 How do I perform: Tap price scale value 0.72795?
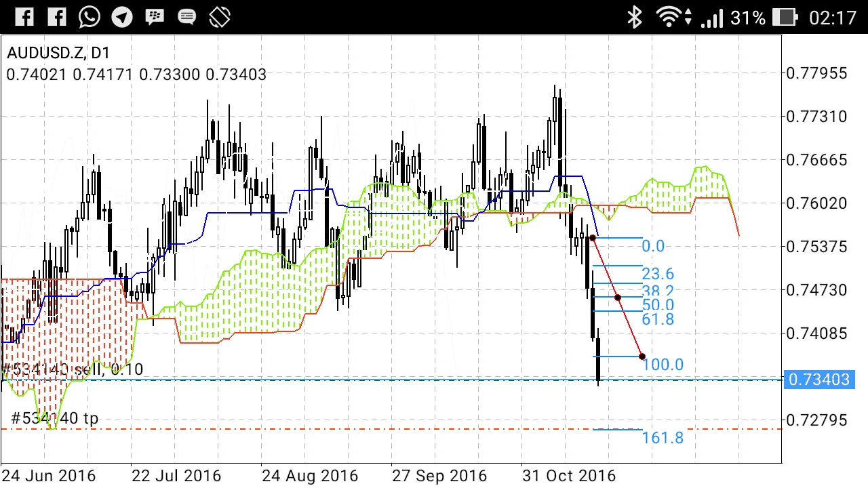click(x=816, y=420)
